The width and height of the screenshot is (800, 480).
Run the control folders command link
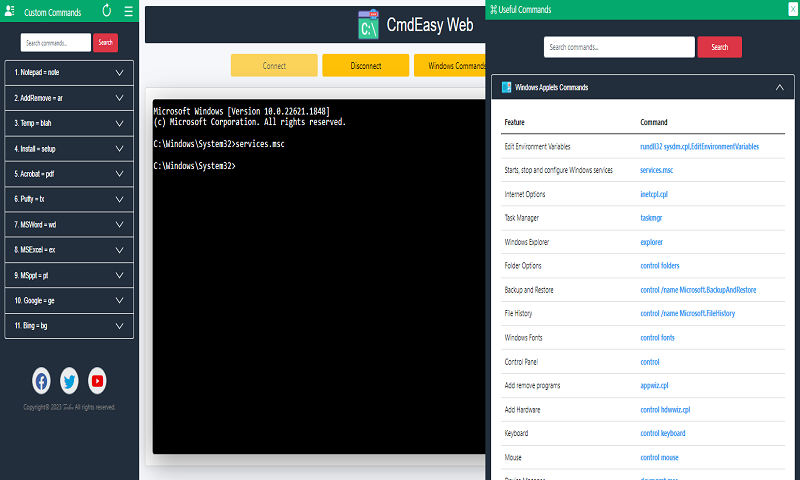click(660, 266)
